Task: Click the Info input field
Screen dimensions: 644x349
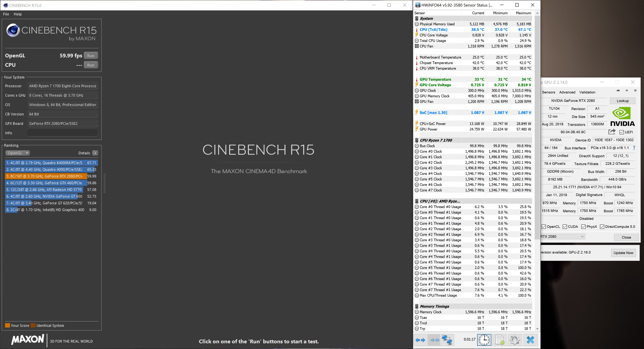Action: point(63,133)
